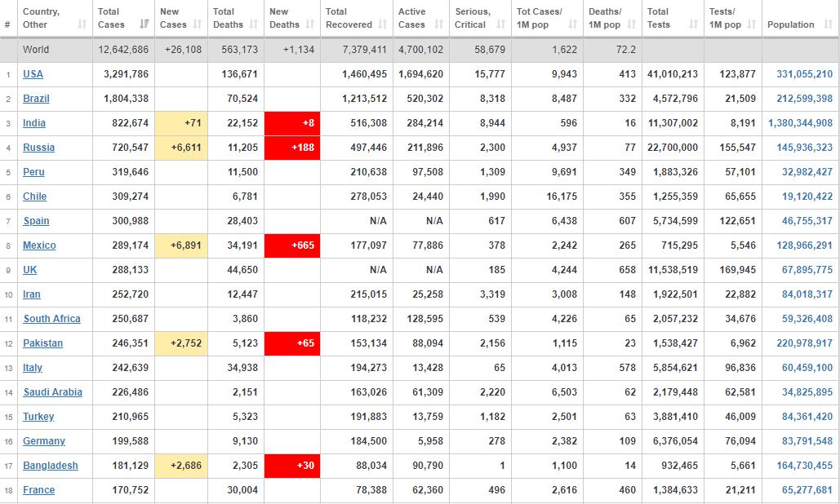This screenshot has width=840, height=504.
Task: Sort by Deaths/1M pop sort icon
Action: [632, 24]
